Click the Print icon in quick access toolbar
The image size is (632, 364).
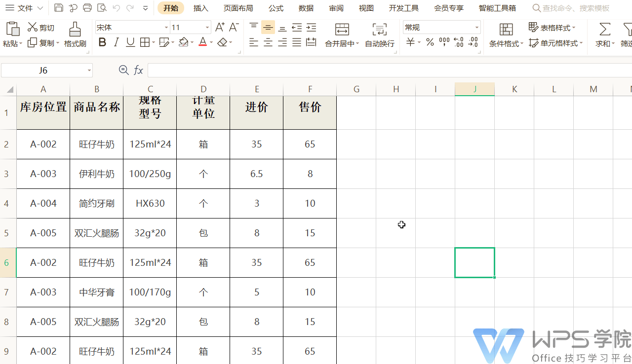(x=87, y=8)
